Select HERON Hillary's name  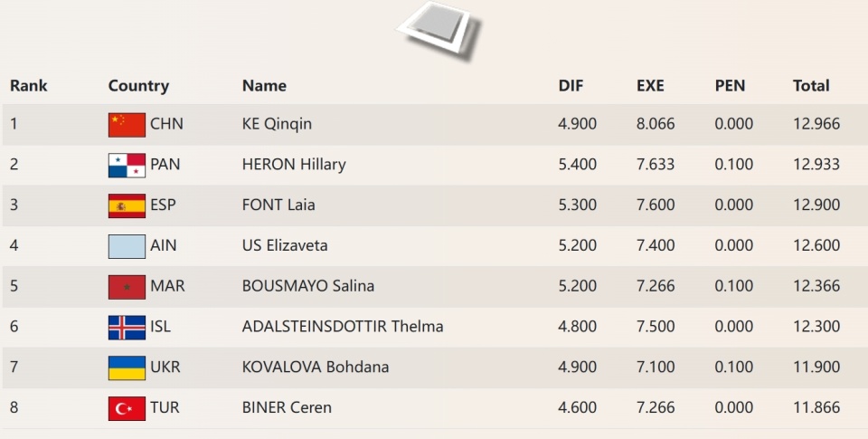pyautogui.click(x=294, y=165)
